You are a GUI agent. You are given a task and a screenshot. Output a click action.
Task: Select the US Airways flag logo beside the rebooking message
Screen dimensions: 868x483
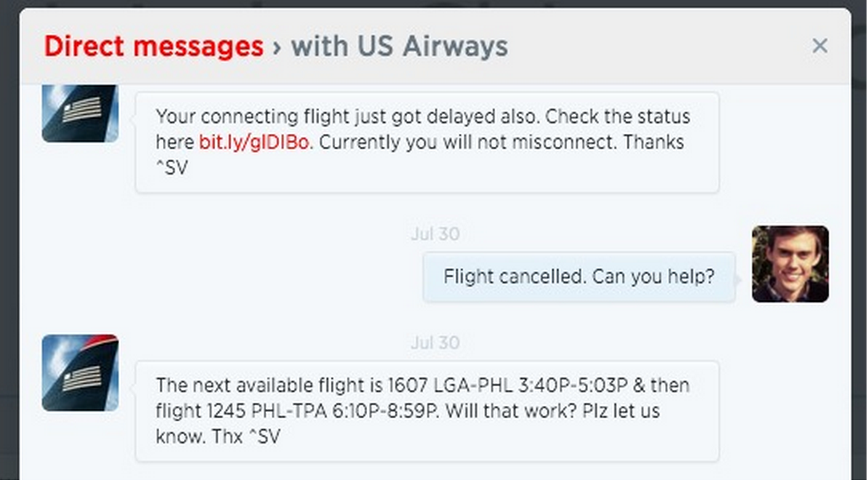click(80, 372)
